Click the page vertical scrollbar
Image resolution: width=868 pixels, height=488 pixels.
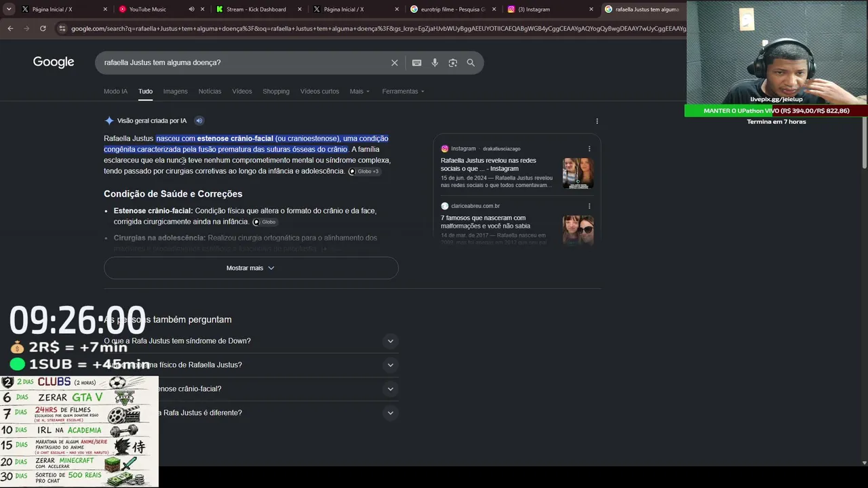pyautogui.click(x=863, y=144)
